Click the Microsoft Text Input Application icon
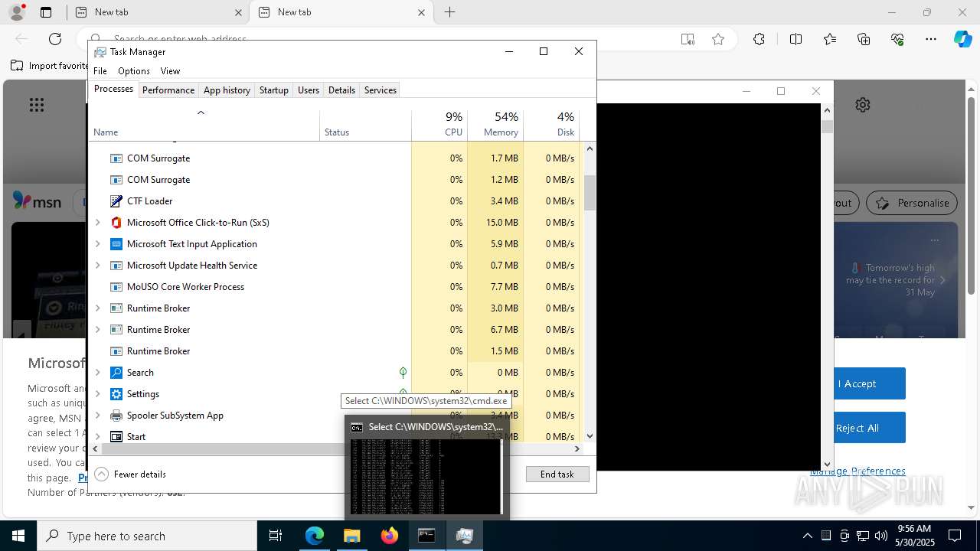This screenshot has height=551, width=980. click(x=116, y=244)
